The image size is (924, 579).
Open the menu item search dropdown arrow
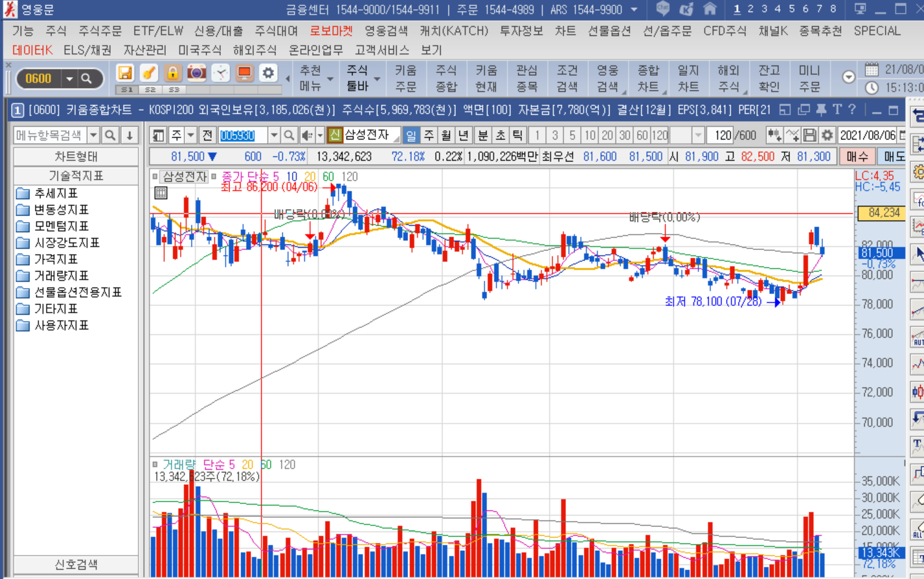click(94, 135)
